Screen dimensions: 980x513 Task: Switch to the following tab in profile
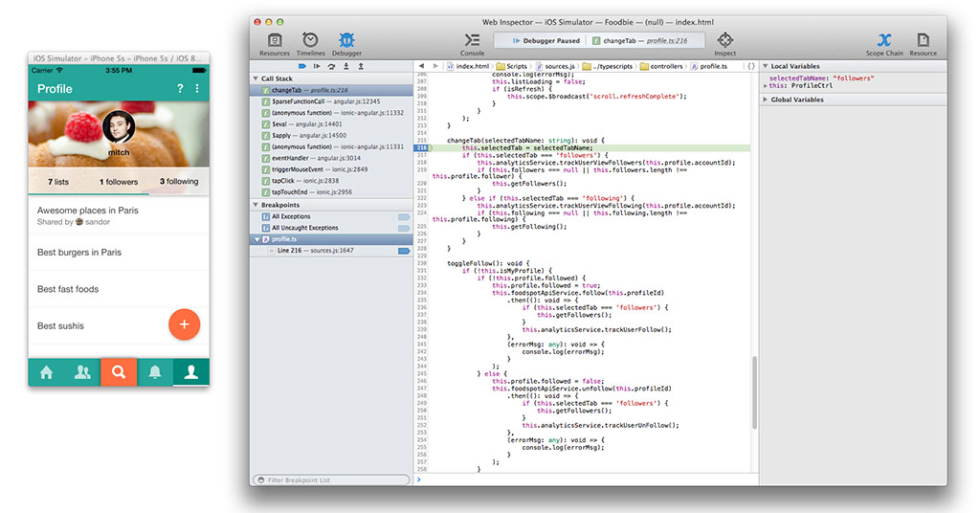tap(179, 181)
